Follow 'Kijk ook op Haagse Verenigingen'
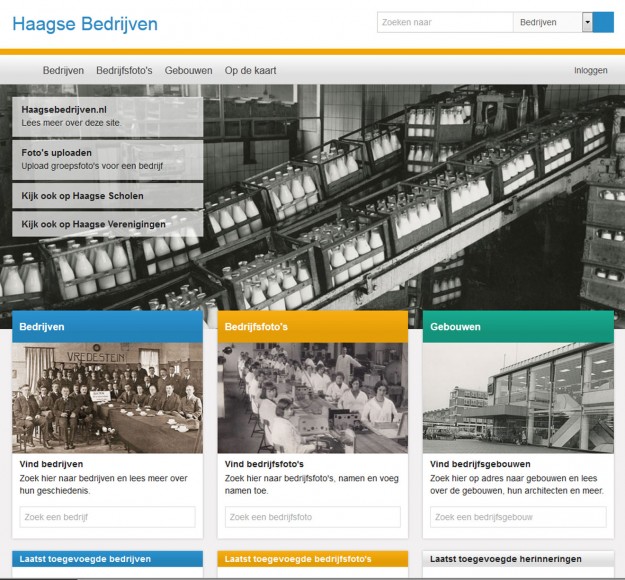625x580 pixels. 108,224
